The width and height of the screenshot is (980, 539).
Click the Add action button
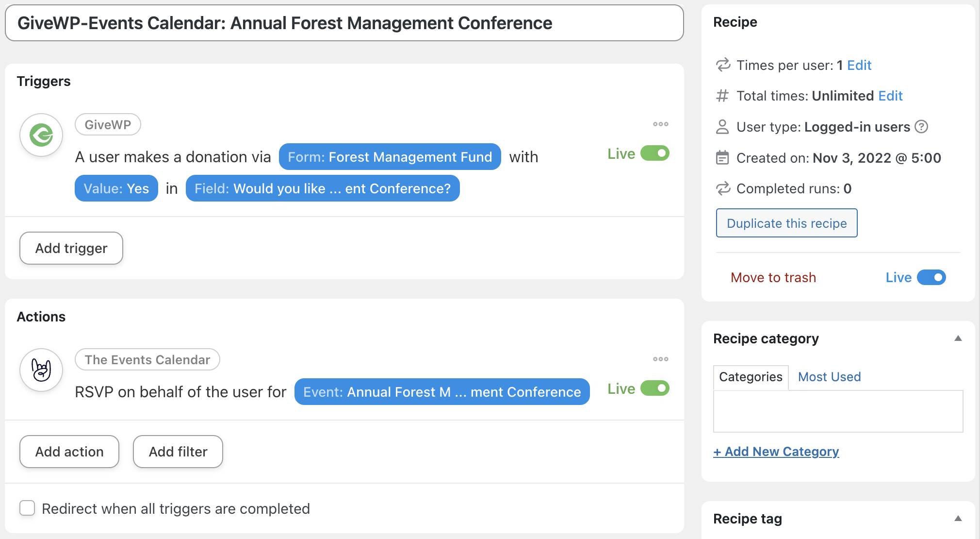69,452
